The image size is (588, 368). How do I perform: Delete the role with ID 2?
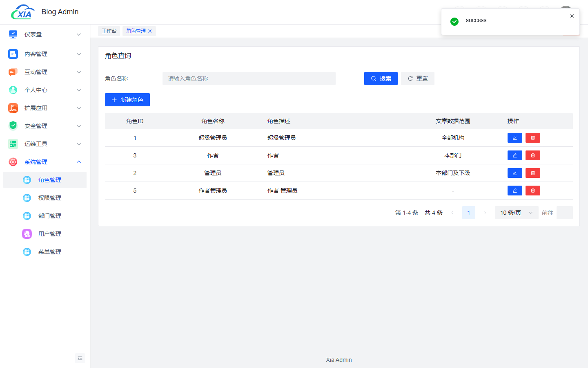533,173
